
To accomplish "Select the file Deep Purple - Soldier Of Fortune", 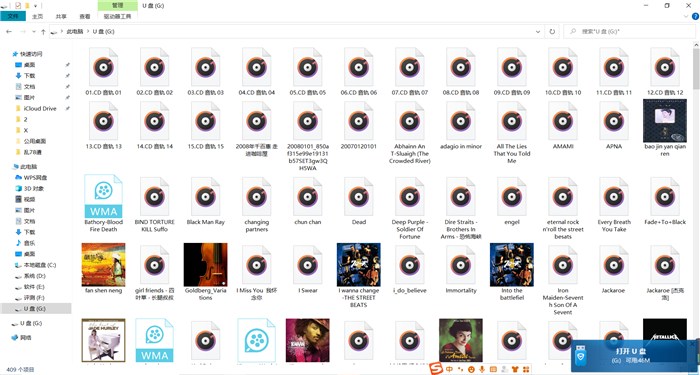I will (409, 208).
